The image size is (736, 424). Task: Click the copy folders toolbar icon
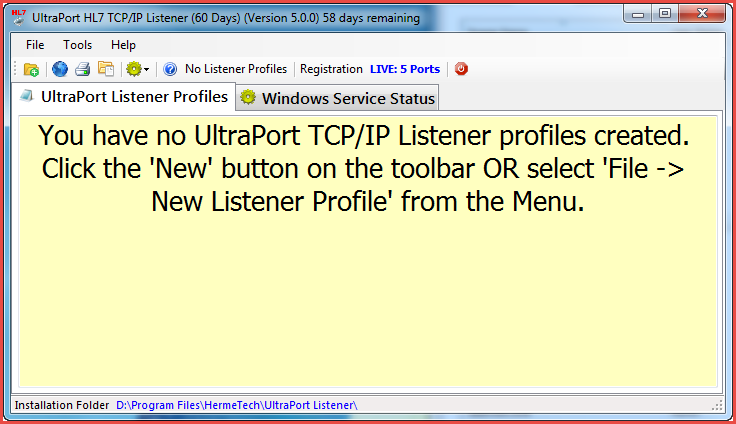[x=106, y=69]
